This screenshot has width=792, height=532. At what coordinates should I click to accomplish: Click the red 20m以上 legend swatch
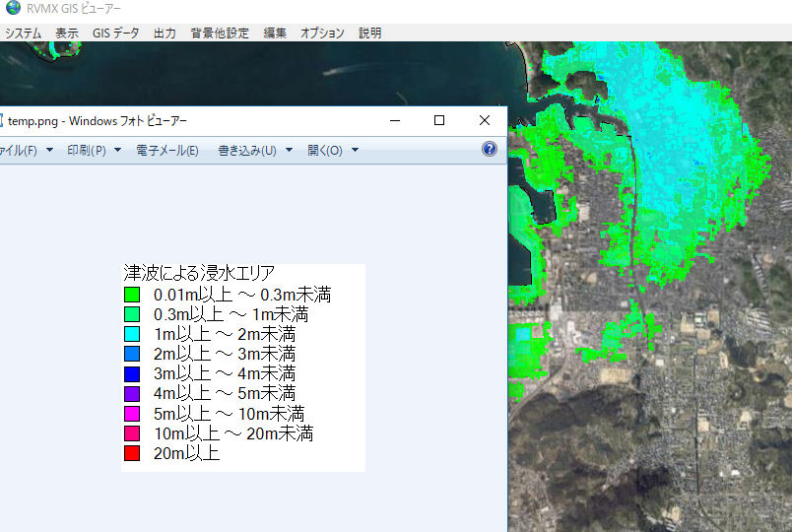click(132, 453)
